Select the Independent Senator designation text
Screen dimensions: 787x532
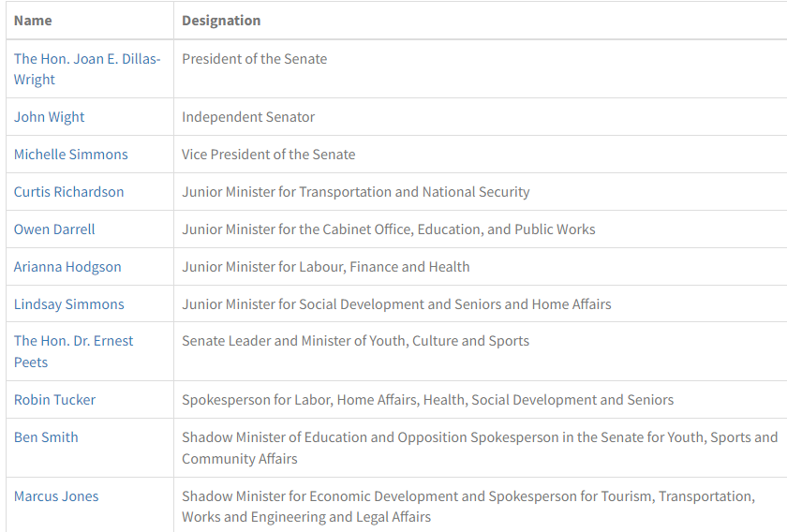(x=248, y=117)
